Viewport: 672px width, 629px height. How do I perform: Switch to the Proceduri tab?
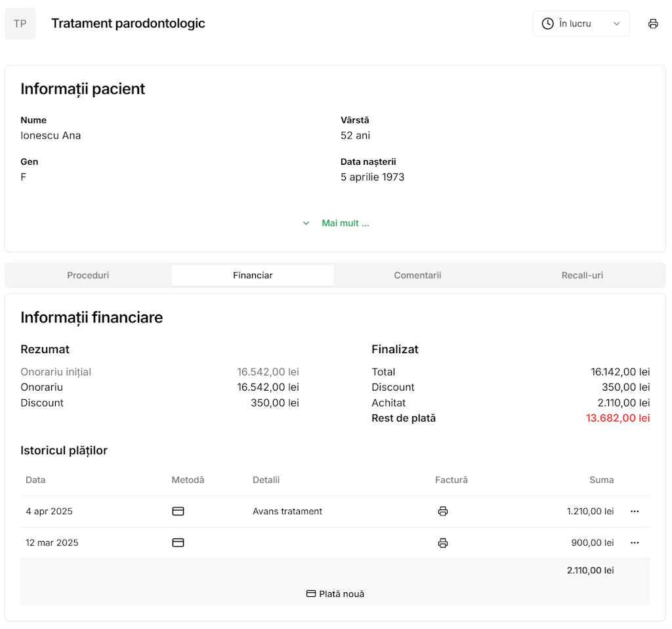(88, 275)
